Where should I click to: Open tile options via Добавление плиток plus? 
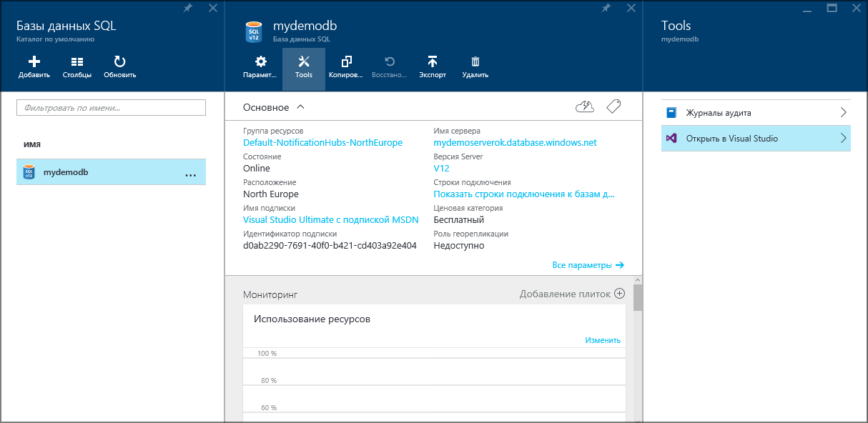(619, 293)
